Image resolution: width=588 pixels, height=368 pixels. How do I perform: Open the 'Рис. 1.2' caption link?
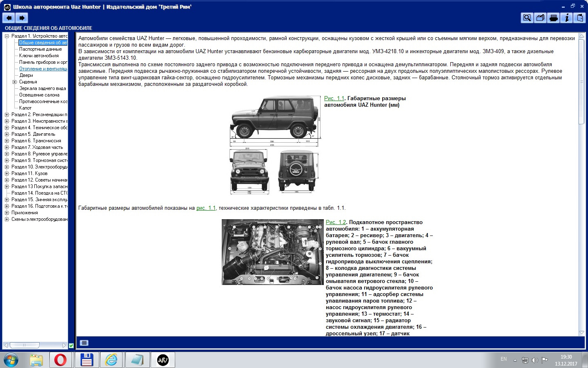click(x=336, y=222)
